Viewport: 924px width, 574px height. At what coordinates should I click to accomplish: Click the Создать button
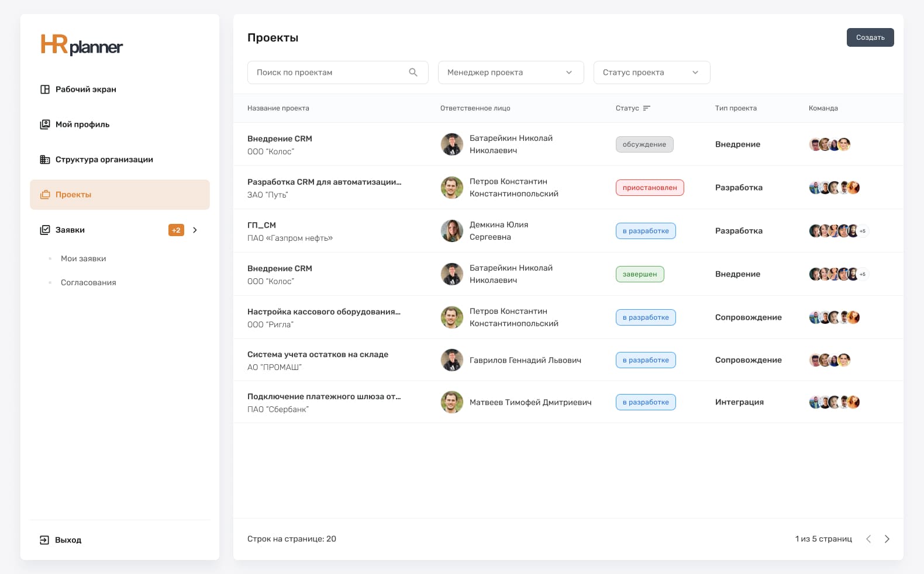click(870, 37)
